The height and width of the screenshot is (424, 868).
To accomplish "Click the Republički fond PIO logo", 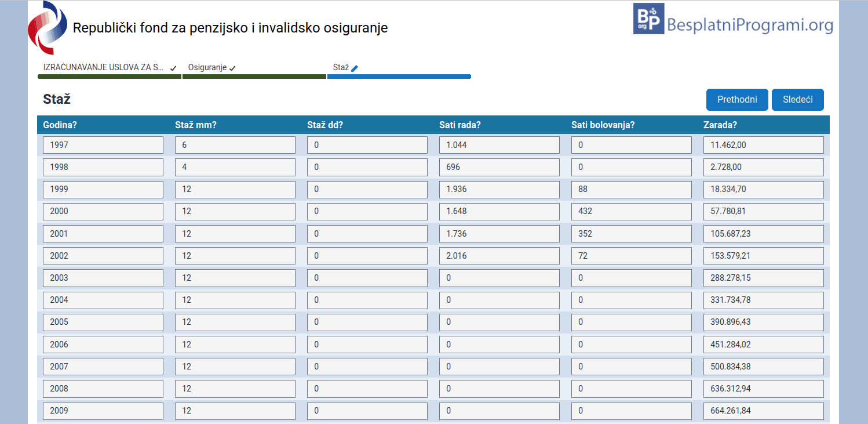I will (x=48, y=27).
